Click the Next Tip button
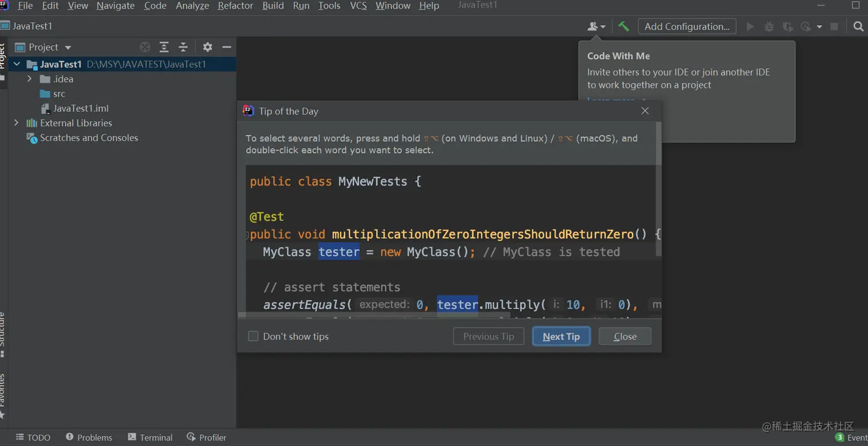Image resolution: width=868 pixels, height=446 pixels. click(x=561, y=336)
